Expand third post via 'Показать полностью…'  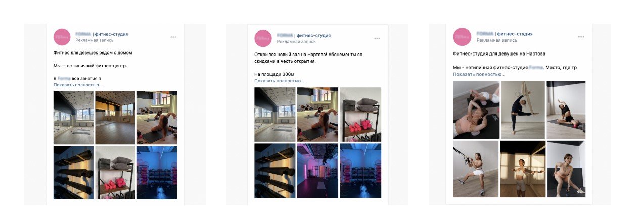(x=479, y=74)
